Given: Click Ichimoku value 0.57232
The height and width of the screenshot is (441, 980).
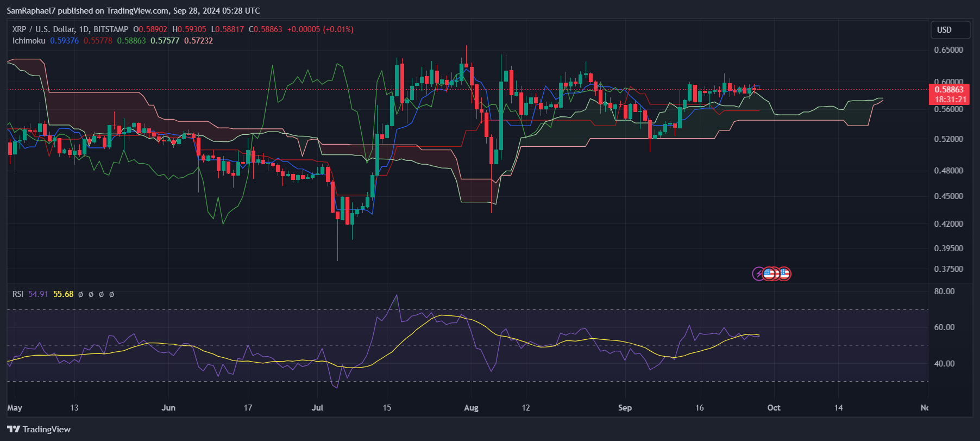Looking at the screenshot, I should [199, 41].
